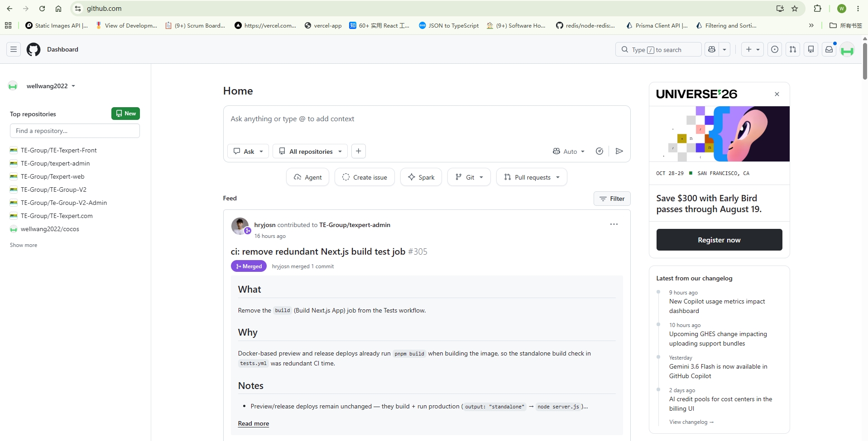Open the Static Images API bookmark
This screenshot has width=868, height=441.
57,25
